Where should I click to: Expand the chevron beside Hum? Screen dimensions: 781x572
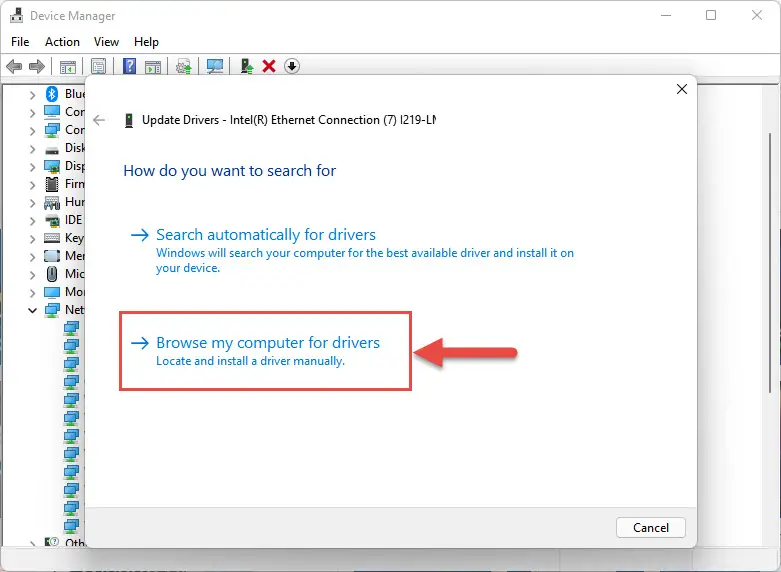point(32,203)
